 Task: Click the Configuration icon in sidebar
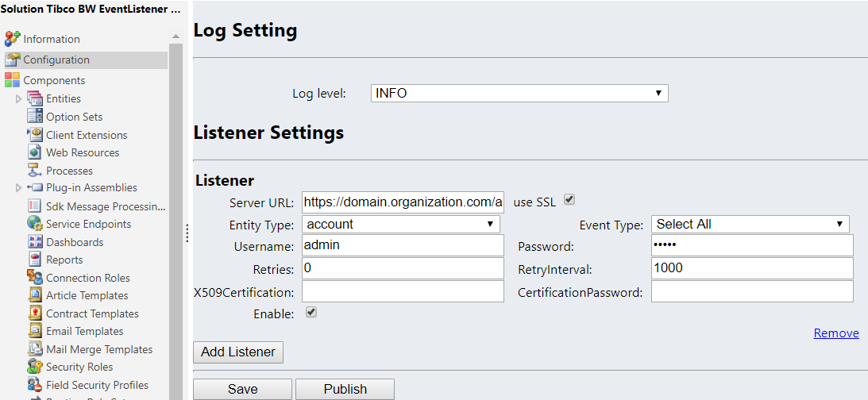click(12, 60)
